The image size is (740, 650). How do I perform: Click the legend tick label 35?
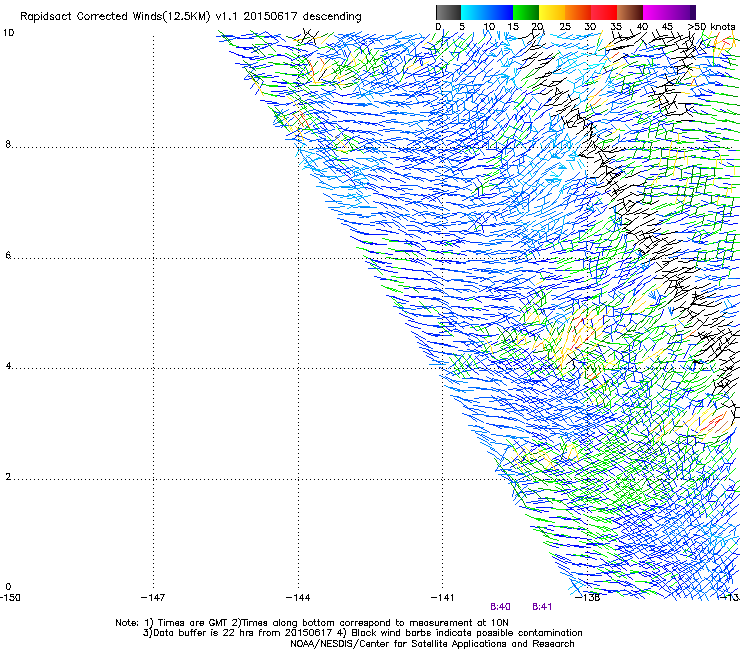(x=616, y=26)
